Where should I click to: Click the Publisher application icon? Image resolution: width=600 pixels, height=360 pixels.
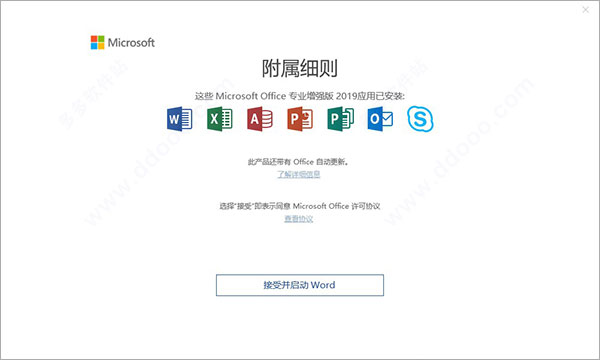pos(340,119)
